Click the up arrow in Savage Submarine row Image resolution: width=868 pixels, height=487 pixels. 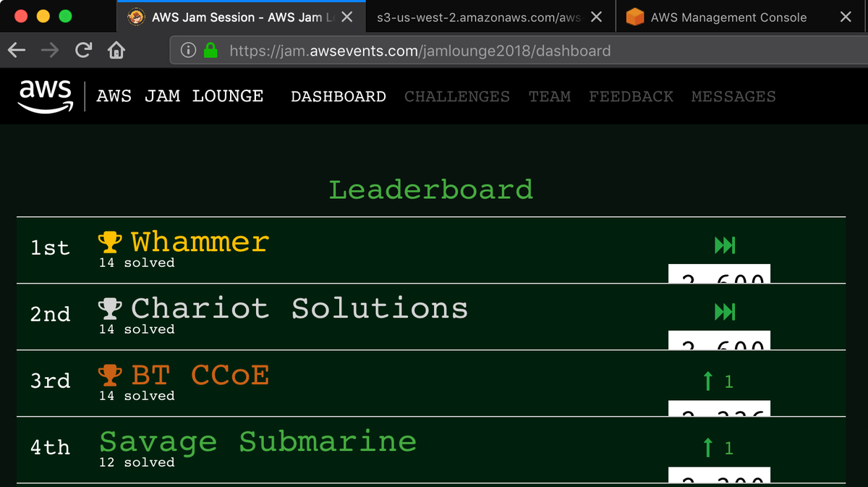tap(708, 447)
